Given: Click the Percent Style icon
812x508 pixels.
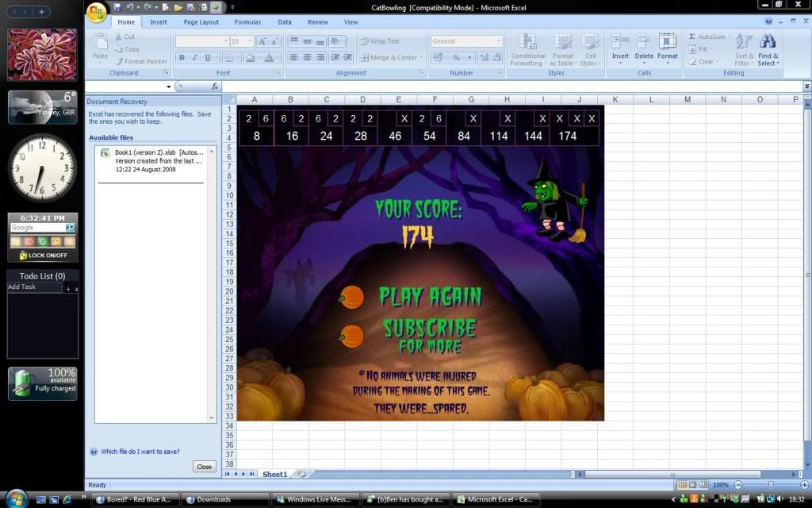Looking at the screenshot, I should [x=456, y=57].
